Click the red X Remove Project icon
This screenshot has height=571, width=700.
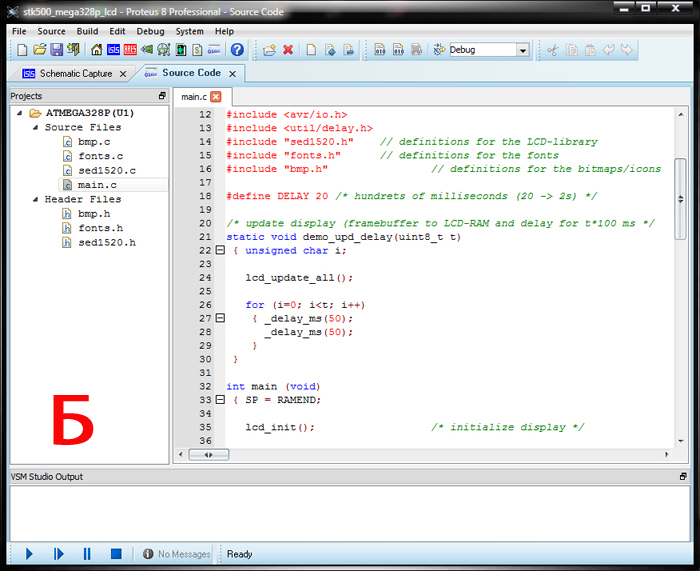click(x=288, y=50)
